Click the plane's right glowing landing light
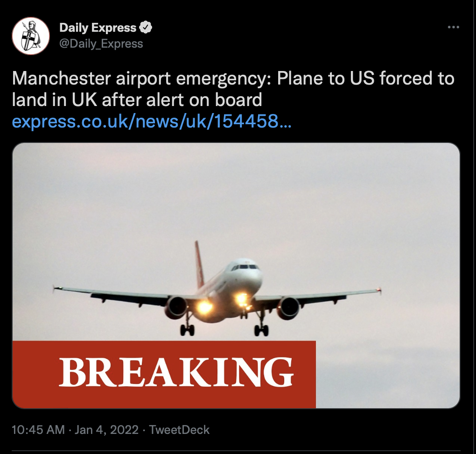Image resolution: width=476 pixels, height=454 pixels. 243,299
